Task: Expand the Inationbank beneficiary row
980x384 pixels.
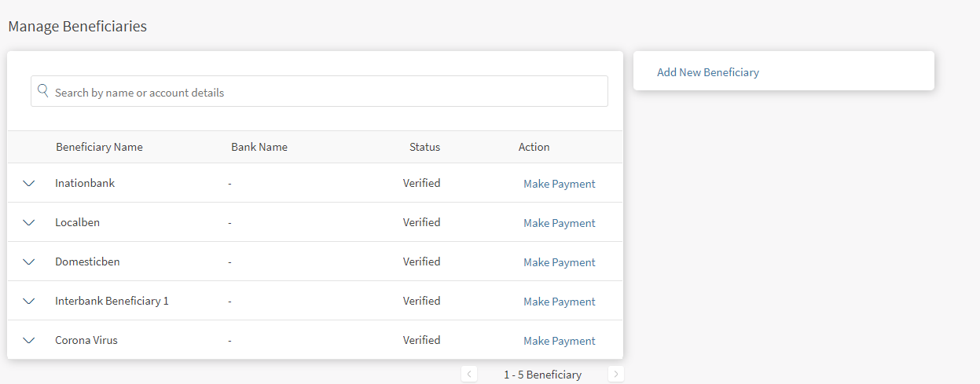Action: point(29,183)
